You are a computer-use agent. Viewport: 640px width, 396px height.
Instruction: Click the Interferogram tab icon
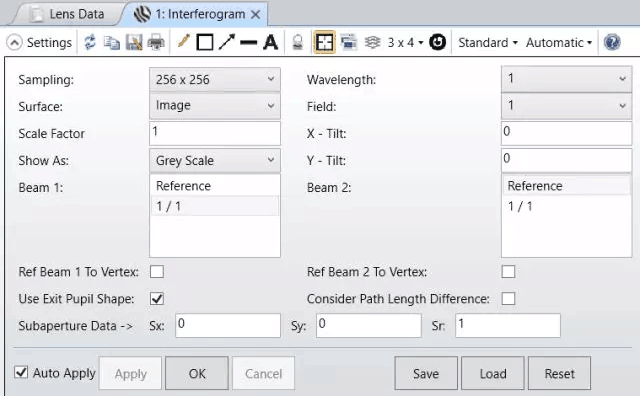(142, 14)
